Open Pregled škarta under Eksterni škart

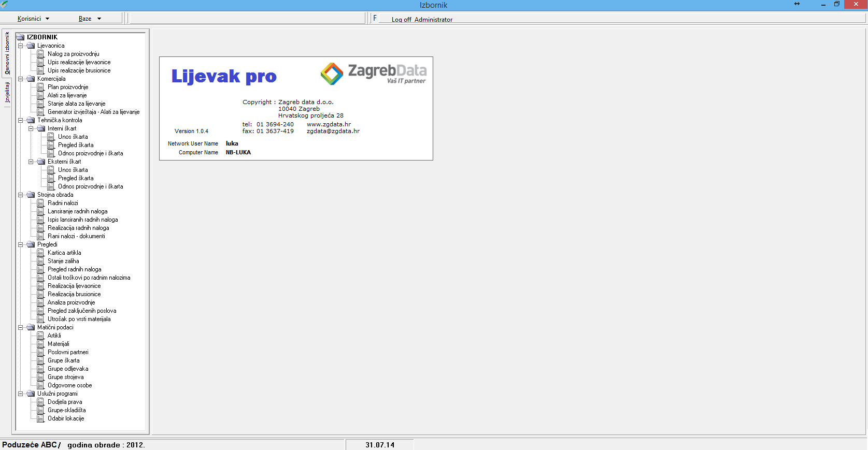[76, 178]
